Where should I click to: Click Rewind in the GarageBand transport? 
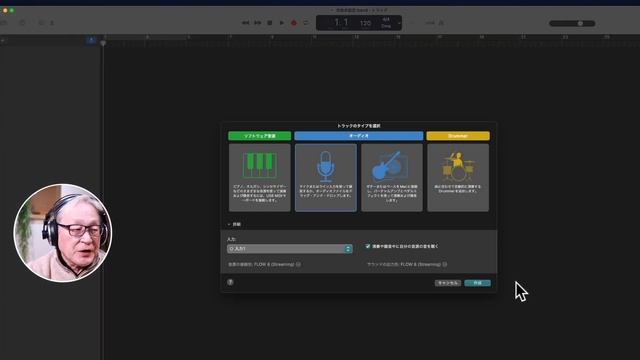pyautogui.click(x=245, y=23)
